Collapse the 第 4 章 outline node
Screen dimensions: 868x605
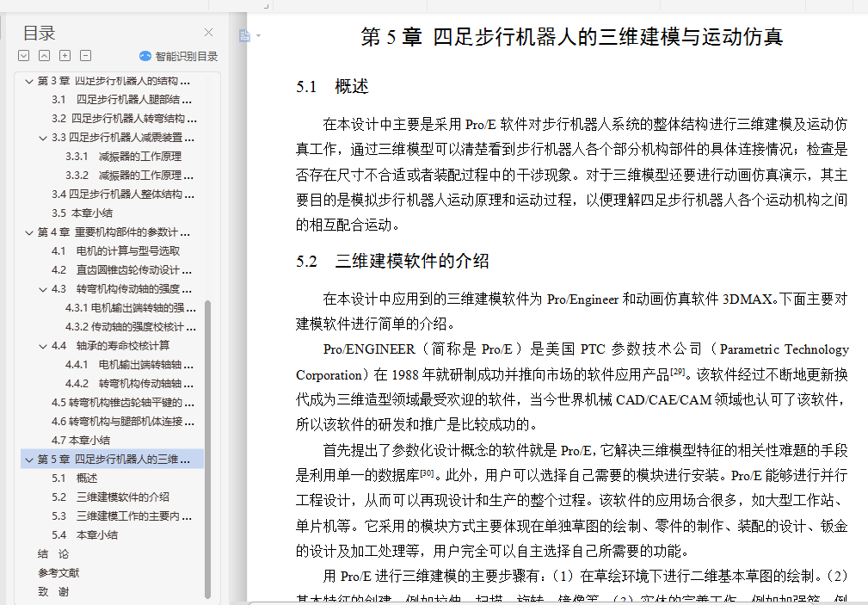[28, 232]
